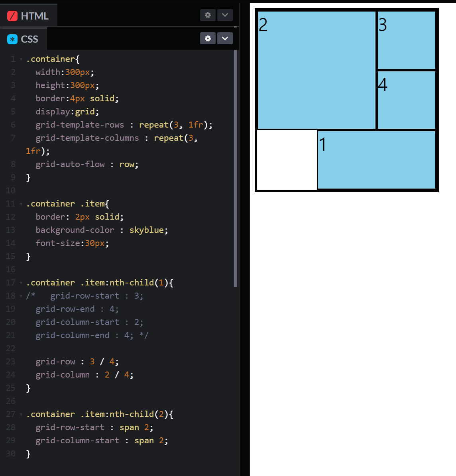Click grid item 4 in the preview
456x476 pixels.
(x=406, y=100)
